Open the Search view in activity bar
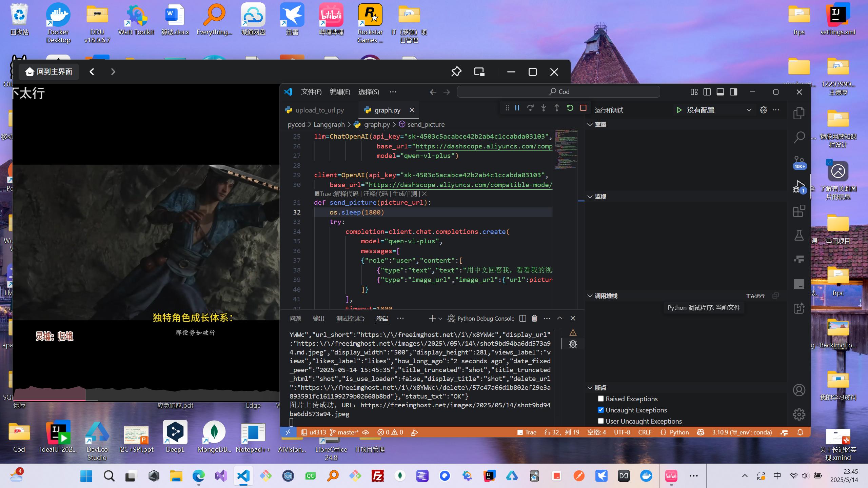Viewport: 868px width, 488px height. point(799,138)
